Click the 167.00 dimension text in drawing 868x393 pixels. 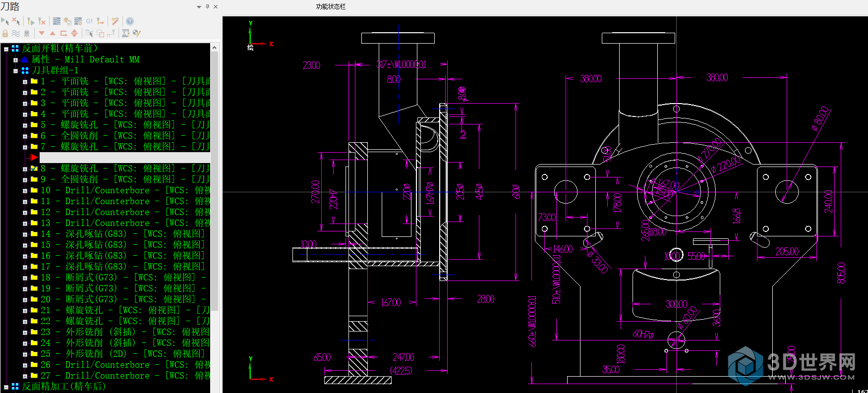[391, 302]
